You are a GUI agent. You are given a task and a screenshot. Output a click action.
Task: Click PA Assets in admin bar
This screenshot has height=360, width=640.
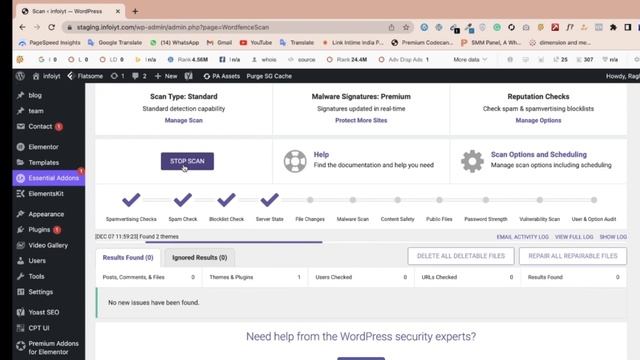(x=222, y=76)
